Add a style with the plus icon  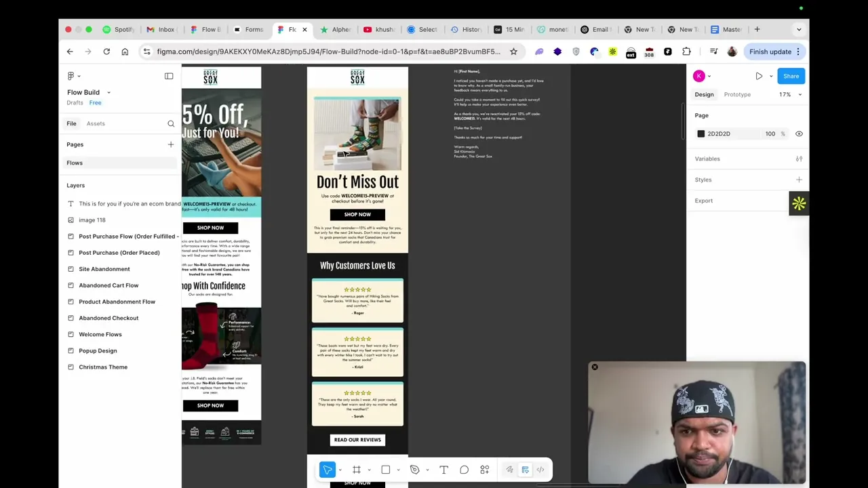799,180
